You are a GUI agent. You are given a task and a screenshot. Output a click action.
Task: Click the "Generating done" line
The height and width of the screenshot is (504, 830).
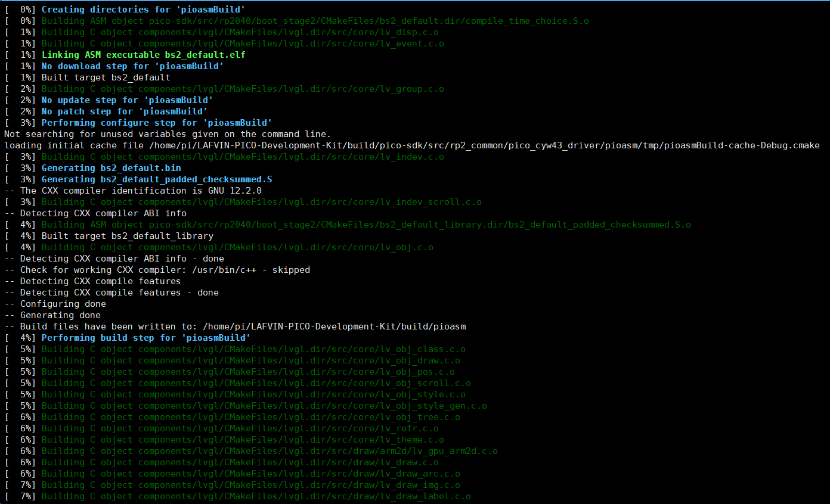pyautogui.click(x=52, y=315)
